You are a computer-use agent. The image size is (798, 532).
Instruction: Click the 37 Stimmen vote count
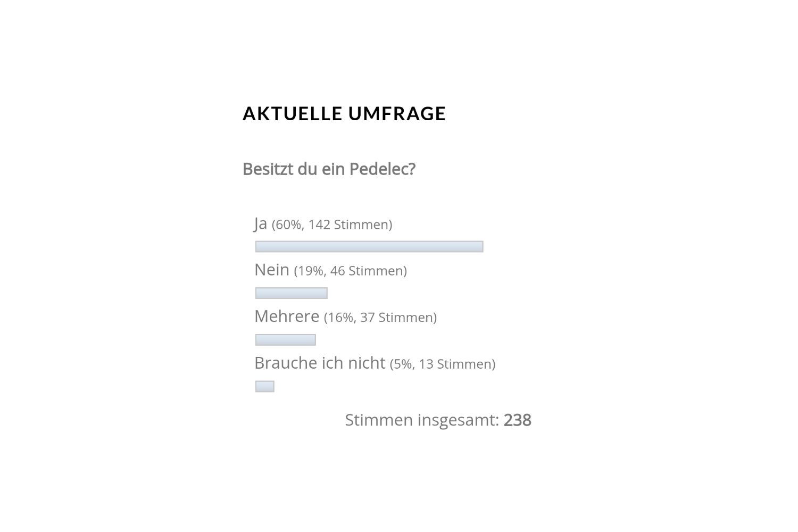tap(397, 318)
